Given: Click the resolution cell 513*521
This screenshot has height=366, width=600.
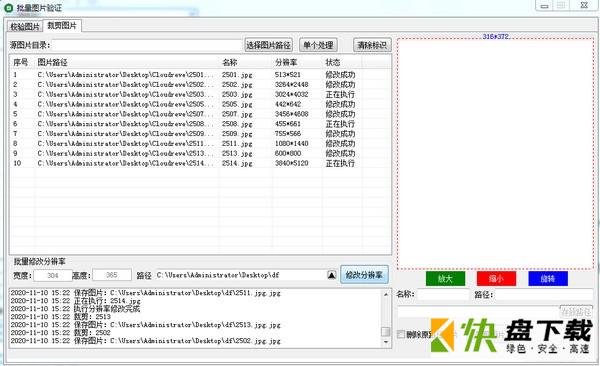Looking at the screenshot, I should coord(287,75).
